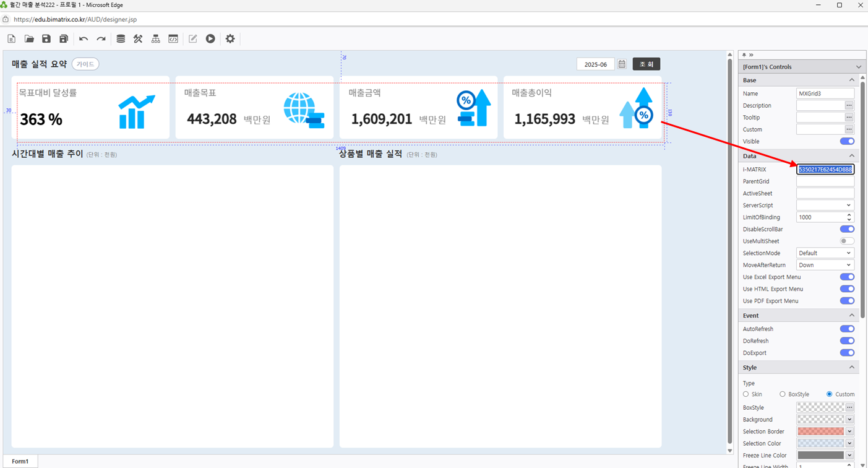This screenshot has width=868, height=468.
Task: Collapse the Event section
Action: 851,316
